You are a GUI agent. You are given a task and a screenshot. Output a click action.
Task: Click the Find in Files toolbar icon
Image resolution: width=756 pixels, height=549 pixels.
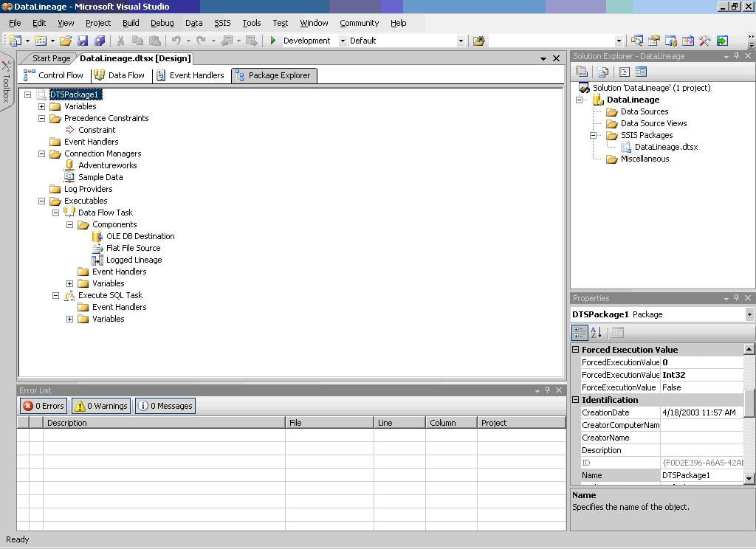point(478,41)
